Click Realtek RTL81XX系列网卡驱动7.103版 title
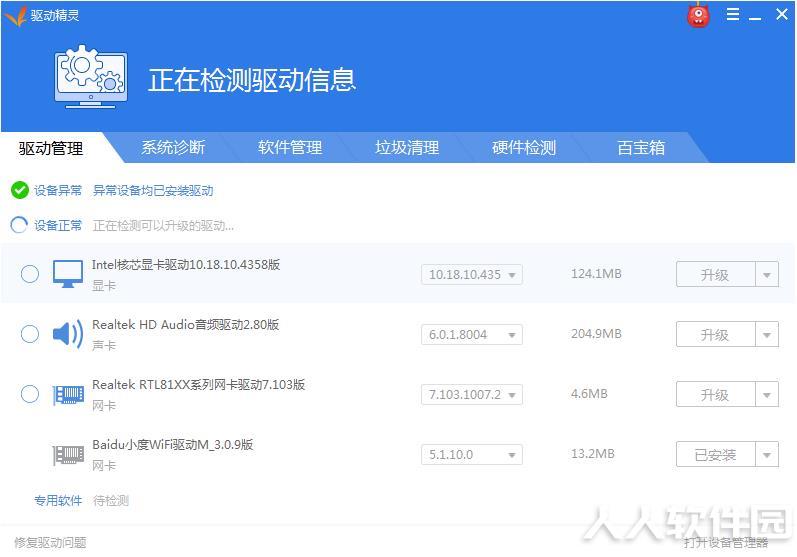This screenshot has height=557, width=797. (x=198, y=385)
